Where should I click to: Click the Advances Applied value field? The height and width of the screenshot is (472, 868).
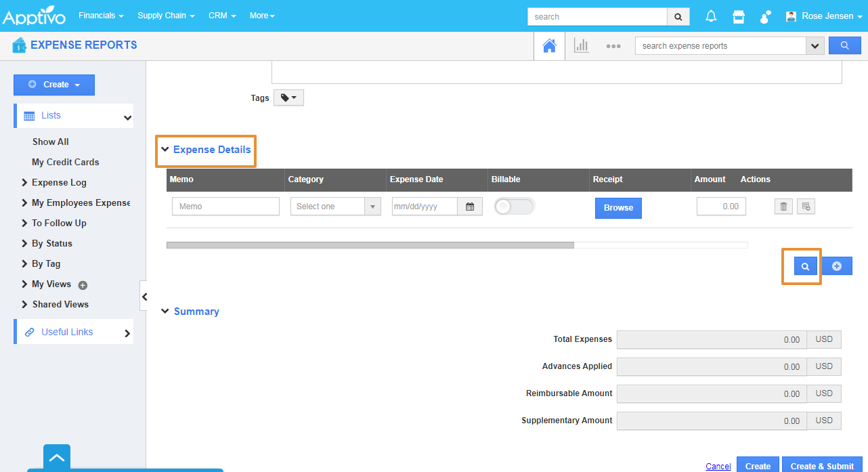[712, 366]
